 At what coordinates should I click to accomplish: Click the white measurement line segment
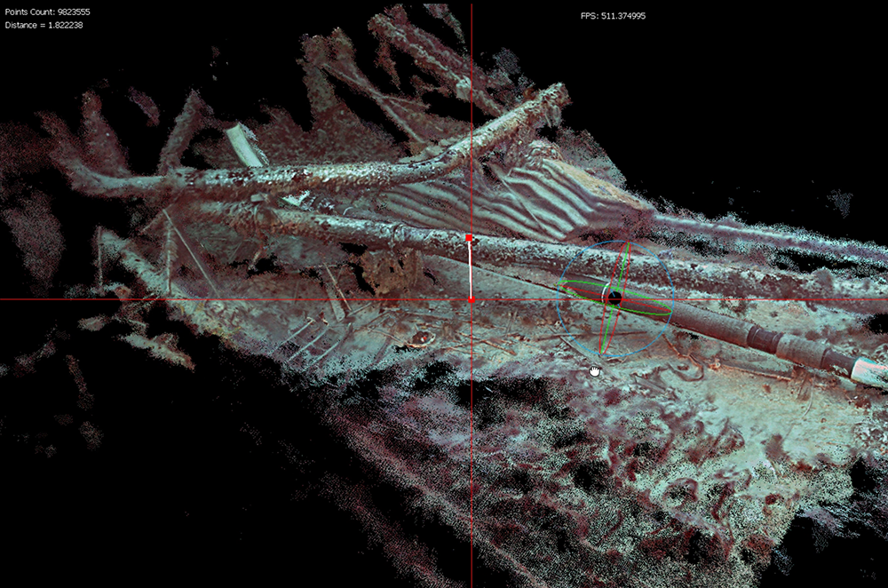[470, 269]
